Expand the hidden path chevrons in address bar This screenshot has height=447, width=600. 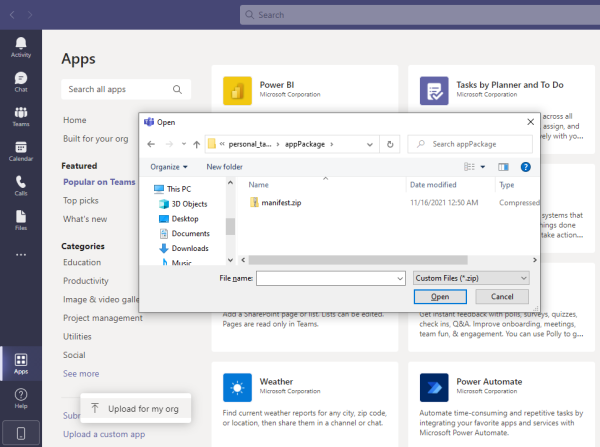coord(222,144)
